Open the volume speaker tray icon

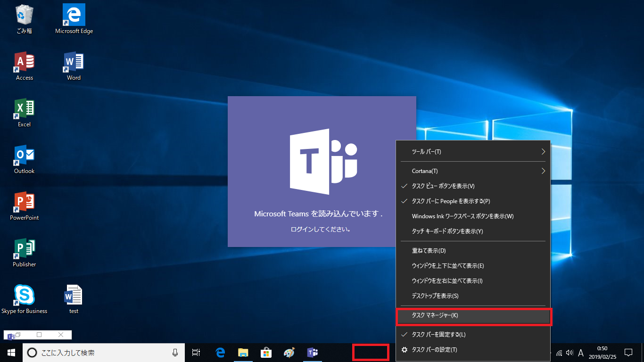click(x=570, y=353)
